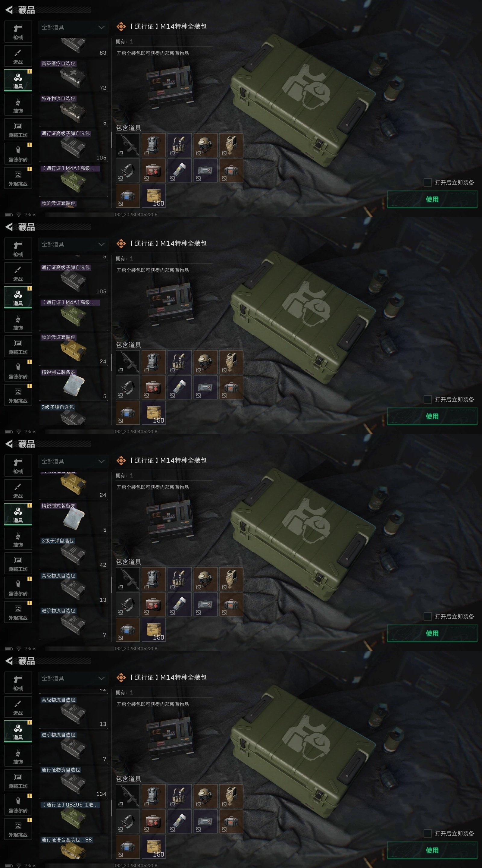Toggle 打开后立即装备 checkbox in the second screenshot
This screenshot has width=482, height=868.
[427, 399]
